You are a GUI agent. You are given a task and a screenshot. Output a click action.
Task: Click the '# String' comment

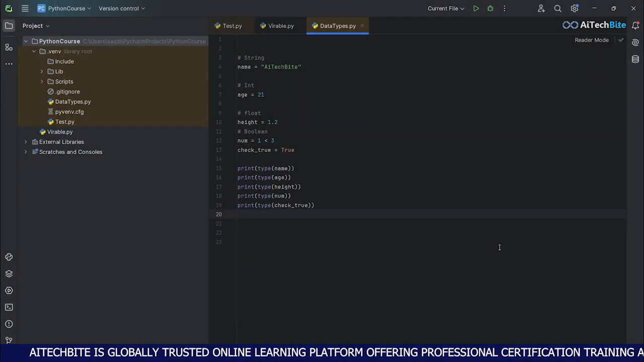click(x=251, y=58)
